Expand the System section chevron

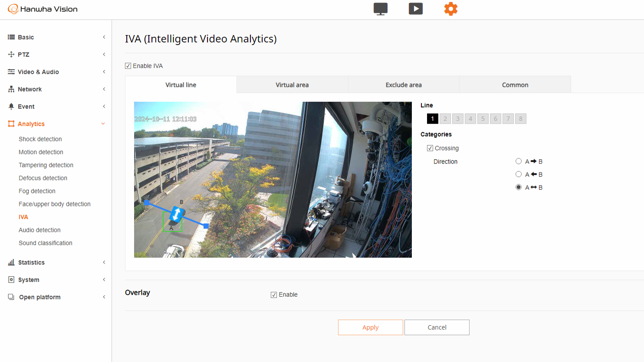104,279
